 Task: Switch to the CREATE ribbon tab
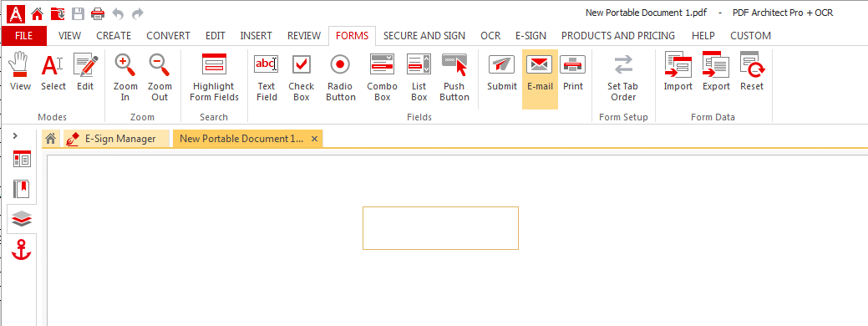coord(114,36)
